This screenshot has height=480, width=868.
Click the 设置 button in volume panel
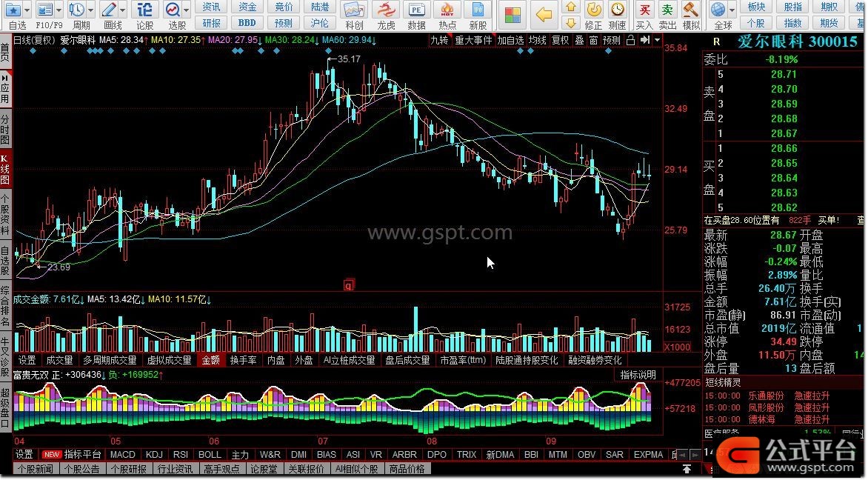coord(27,361)
